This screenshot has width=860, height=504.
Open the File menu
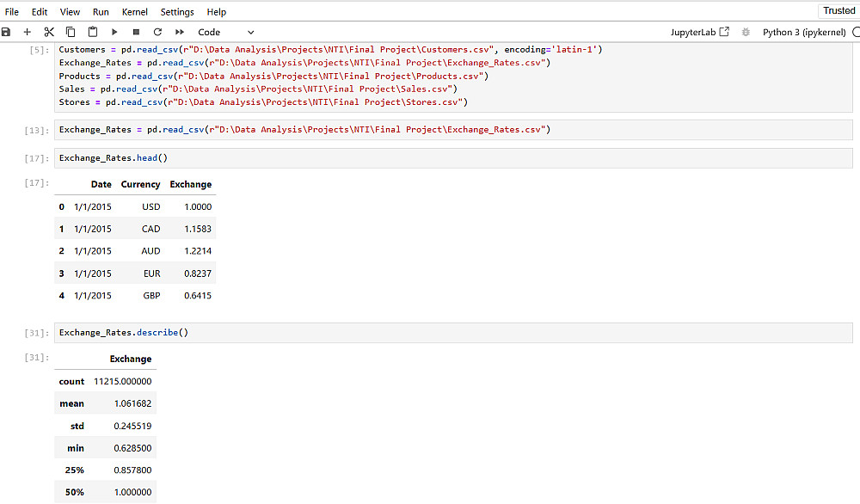coord(12,12)
